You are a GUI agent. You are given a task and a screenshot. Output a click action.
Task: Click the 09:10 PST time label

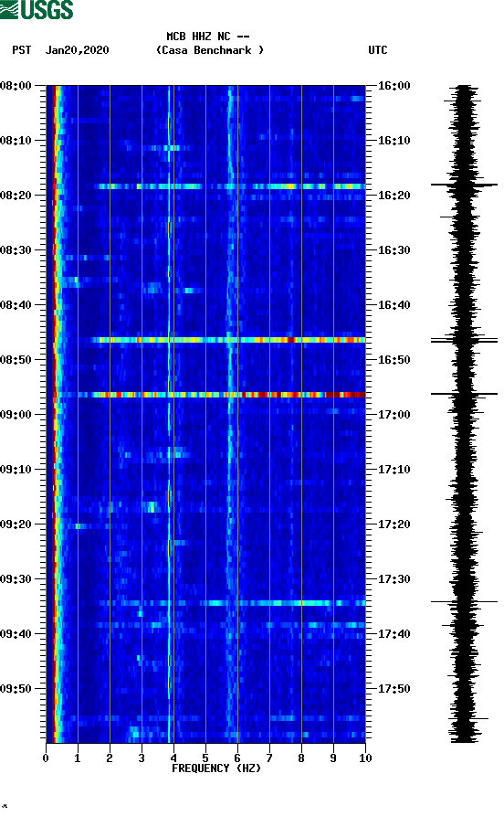(x=16, y=470)
